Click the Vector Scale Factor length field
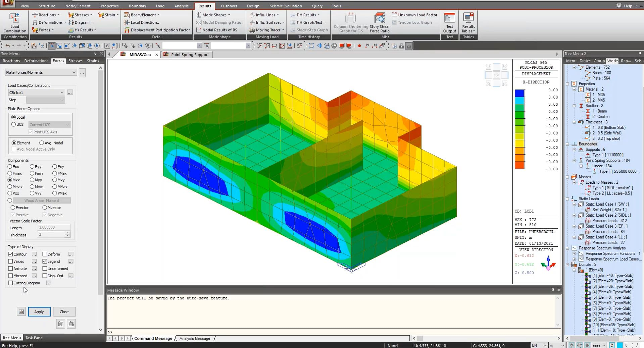This screenshot has height=348, width=644. pyautogui.click(x=54, y=227)
